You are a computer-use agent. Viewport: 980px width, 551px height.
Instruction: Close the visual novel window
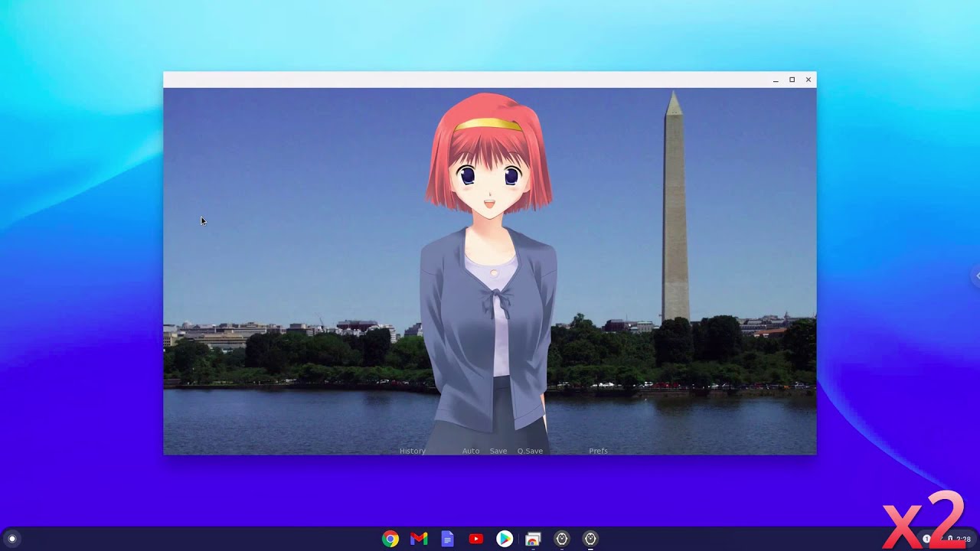pos(808,80)
